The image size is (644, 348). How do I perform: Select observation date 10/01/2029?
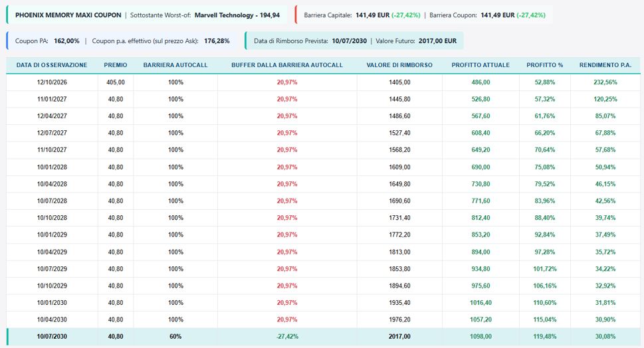click(52, 234)
